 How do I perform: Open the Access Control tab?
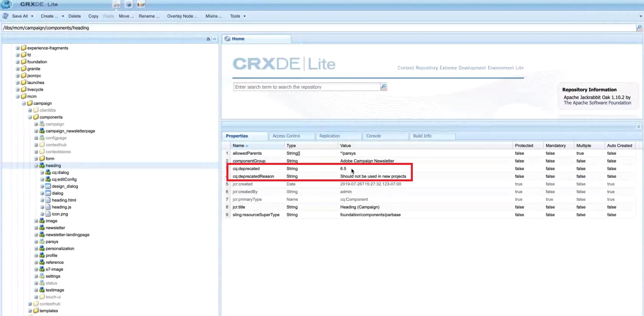[292, 136]
